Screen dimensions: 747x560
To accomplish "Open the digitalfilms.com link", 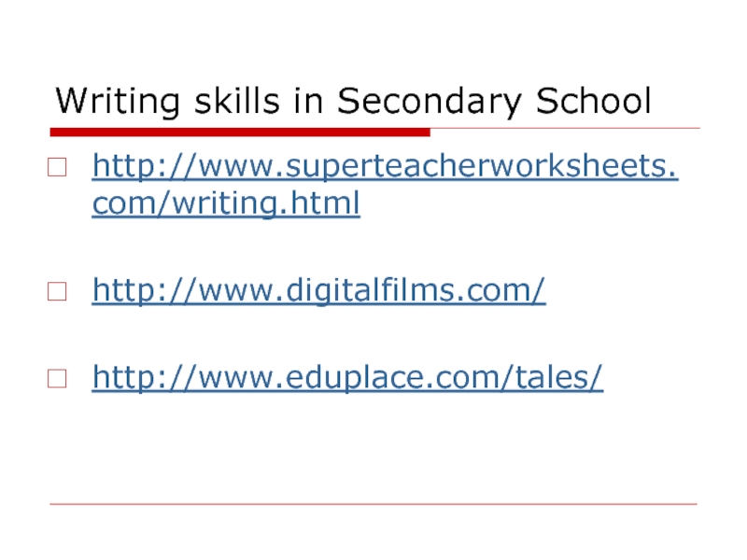I will pyautogui.click(x=318, y=291).
